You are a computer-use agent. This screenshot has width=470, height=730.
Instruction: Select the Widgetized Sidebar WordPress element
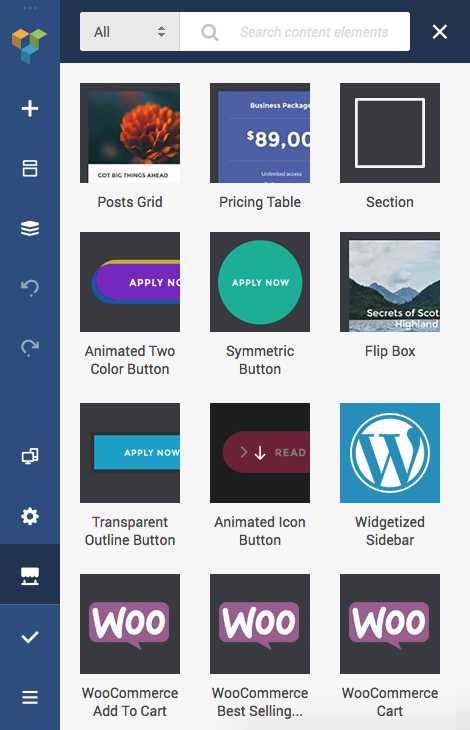(389, 453)
